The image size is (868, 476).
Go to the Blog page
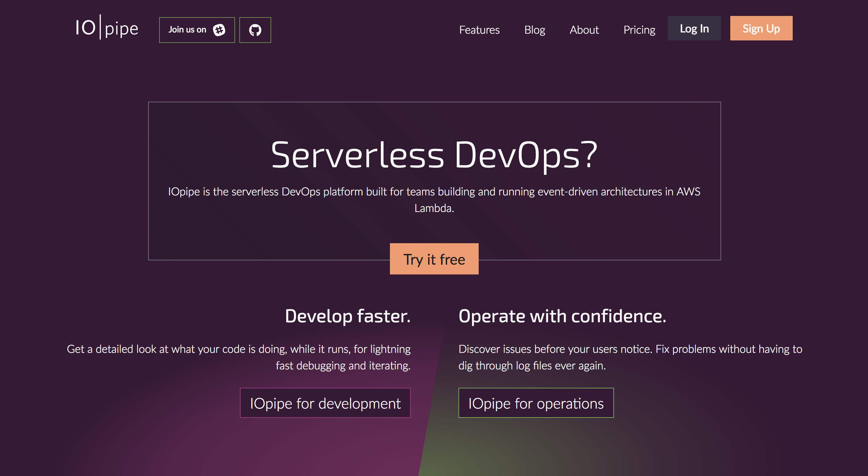pyautogui.click(x=534, y=30)
